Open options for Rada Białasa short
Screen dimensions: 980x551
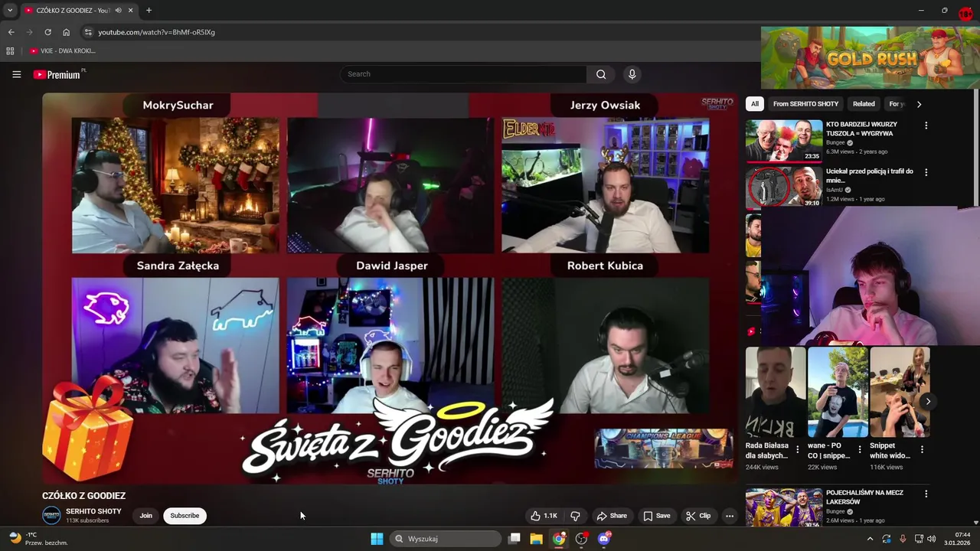tap(798, 449)
